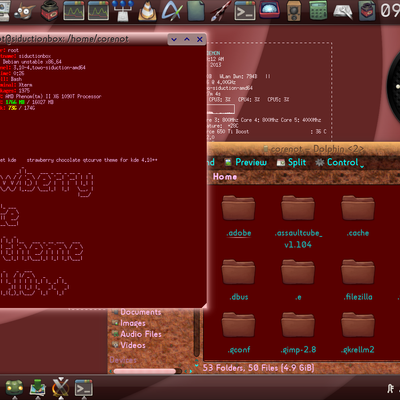Click the image download taskbar icon

coord(38,388)
